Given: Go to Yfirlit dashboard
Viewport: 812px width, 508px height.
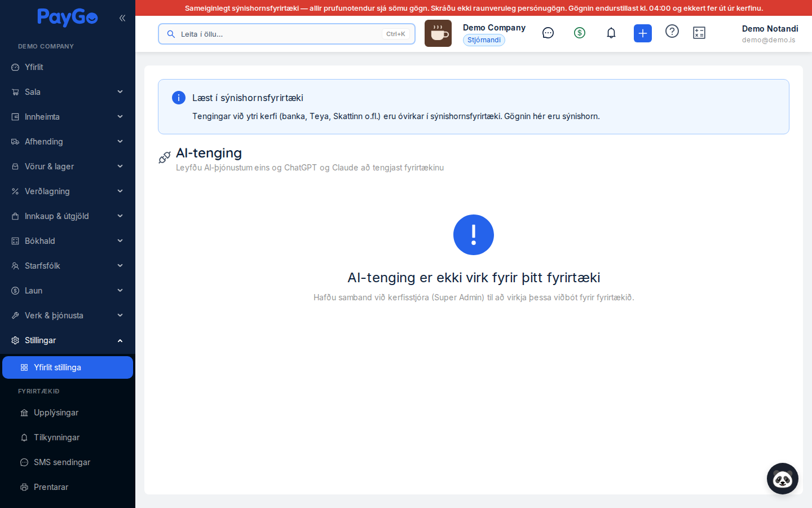Looking at the screenshot, I should click(x=68, y=67).
